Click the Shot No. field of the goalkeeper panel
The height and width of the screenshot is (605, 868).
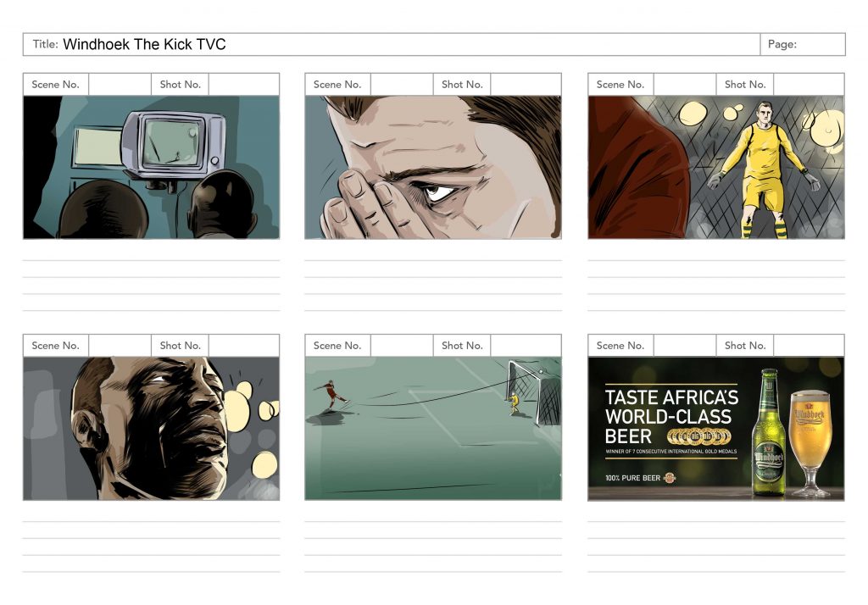point(809,85)
